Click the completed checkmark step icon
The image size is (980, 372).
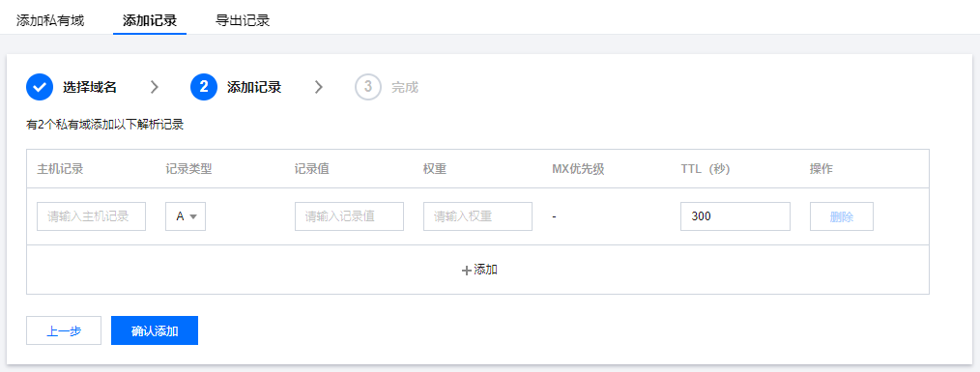point(40,87)
